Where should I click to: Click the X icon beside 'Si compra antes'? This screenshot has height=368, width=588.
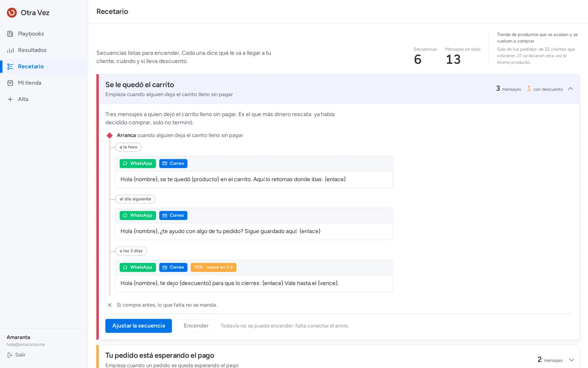pyautogui.click(x=110, y=305)
